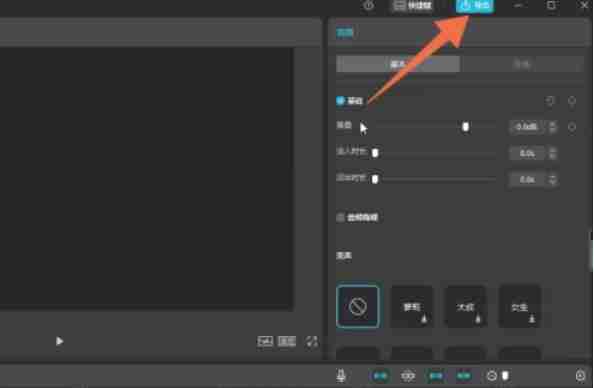Open the keyboard shortcuts panel
Viewport: 594px width, 388px height.
click(413, 5)
